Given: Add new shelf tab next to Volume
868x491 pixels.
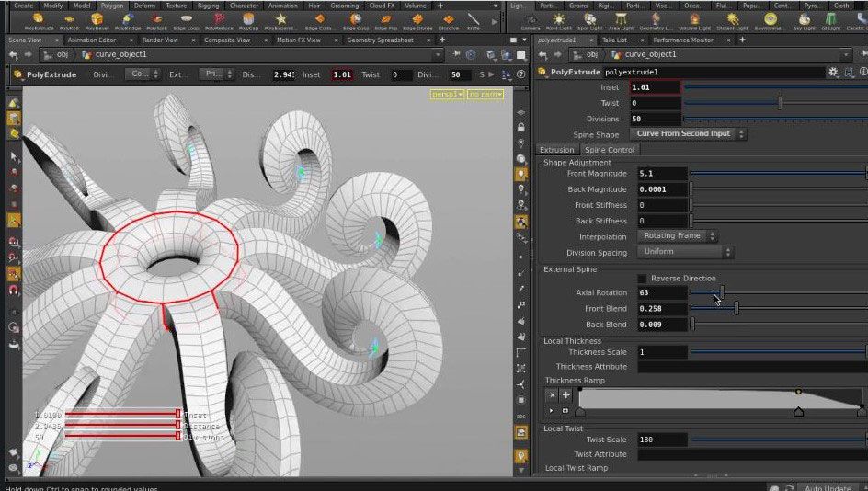Looking at the screenshot, I should coord(440,6).
